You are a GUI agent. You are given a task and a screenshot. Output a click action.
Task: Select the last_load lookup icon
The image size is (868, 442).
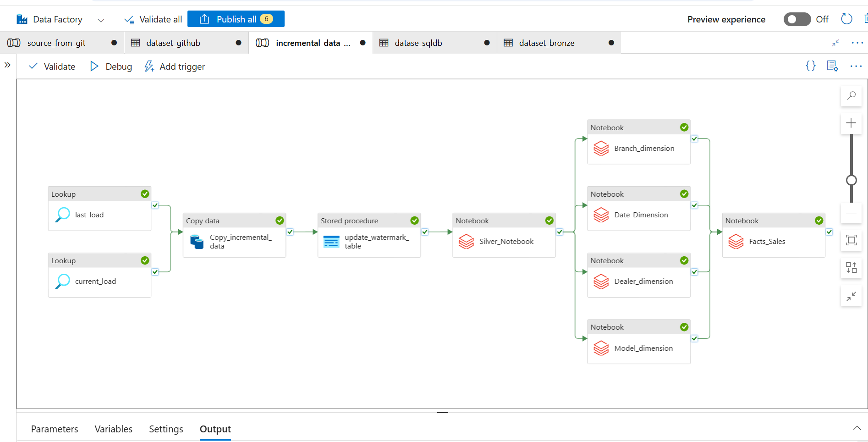(63, 215)
